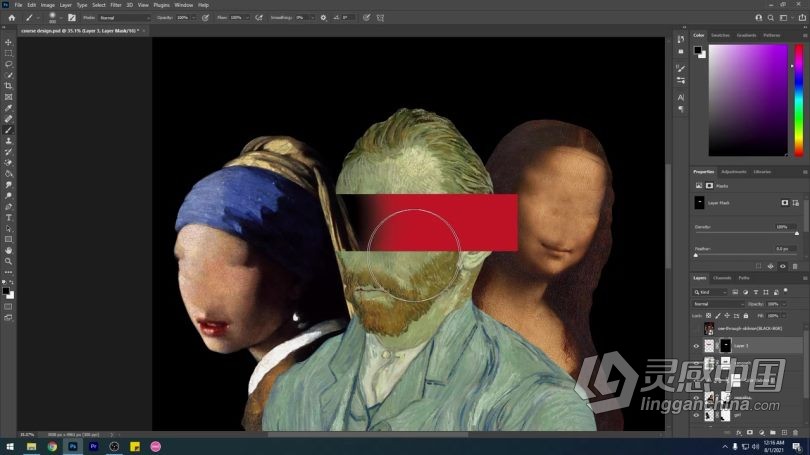Toggle pressure for size button
The image size is (810, 455).
coord(366,18)
